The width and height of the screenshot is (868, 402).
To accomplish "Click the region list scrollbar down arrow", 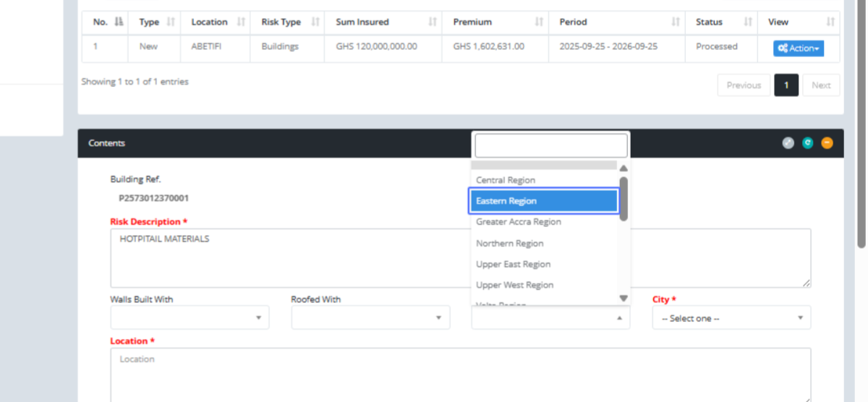I will click(624, 298).
